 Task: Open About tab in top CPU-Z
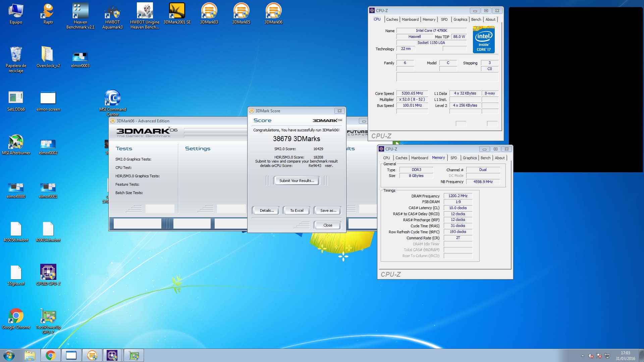pyautogui.click(x=490, y=19)
